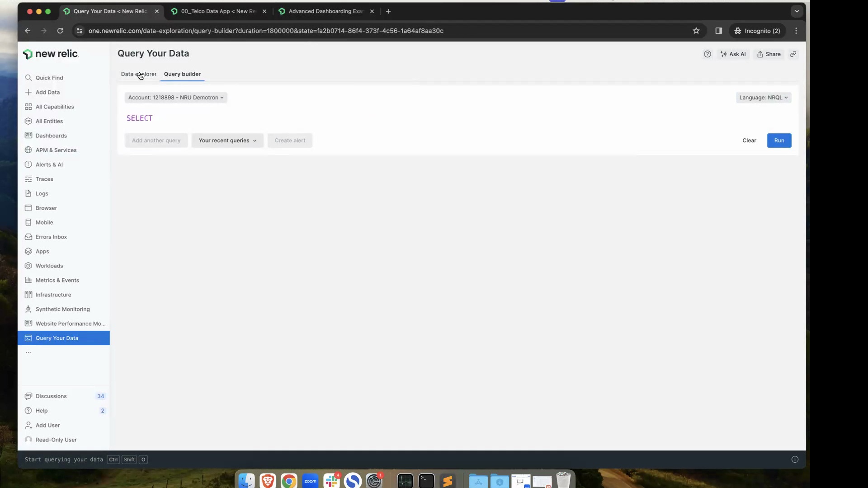This screenshot has width=868, height=488.
Task: Click Incognito (2) profile button
Action: (x=757, y=31)
